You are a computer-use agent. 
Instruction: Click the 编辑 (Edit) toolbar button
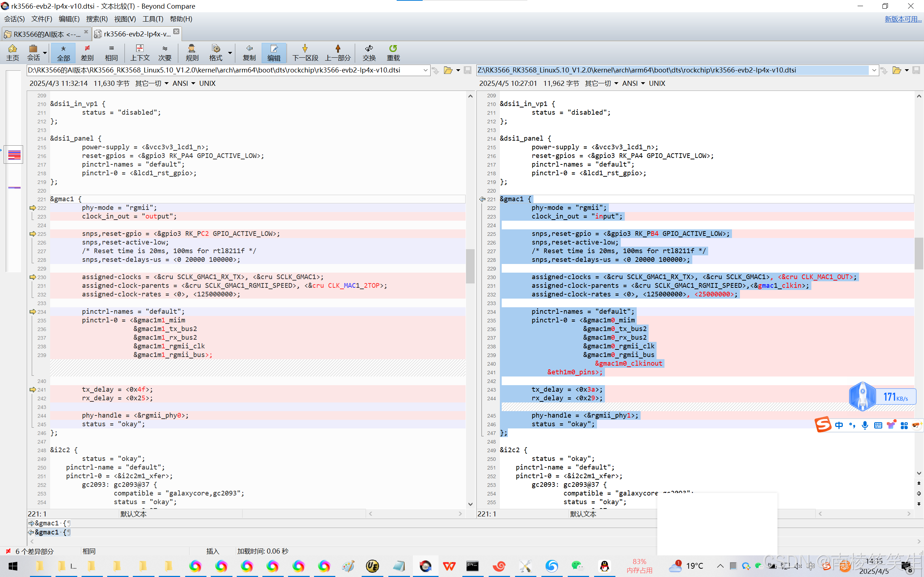click(274, 52)
